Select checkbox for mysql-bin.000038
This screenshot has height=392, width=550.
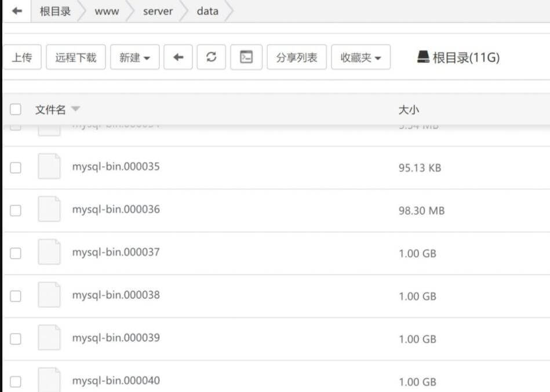pyautogui.click(x=16, y=296)
